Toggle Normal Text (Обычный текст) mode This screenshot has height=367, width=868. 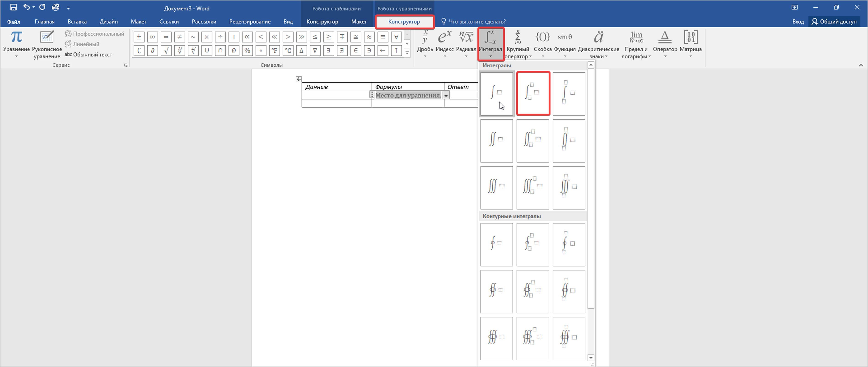88,55
